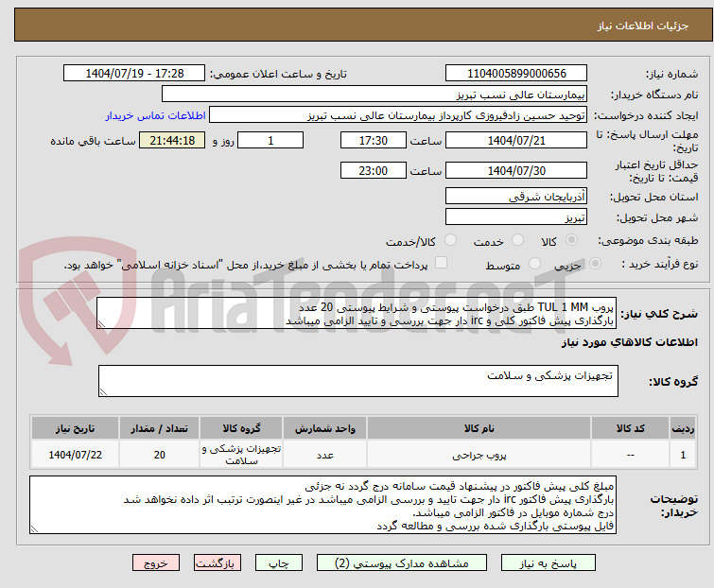Select the خدمت radio button

pyautogui.click(x=517, y=240)
